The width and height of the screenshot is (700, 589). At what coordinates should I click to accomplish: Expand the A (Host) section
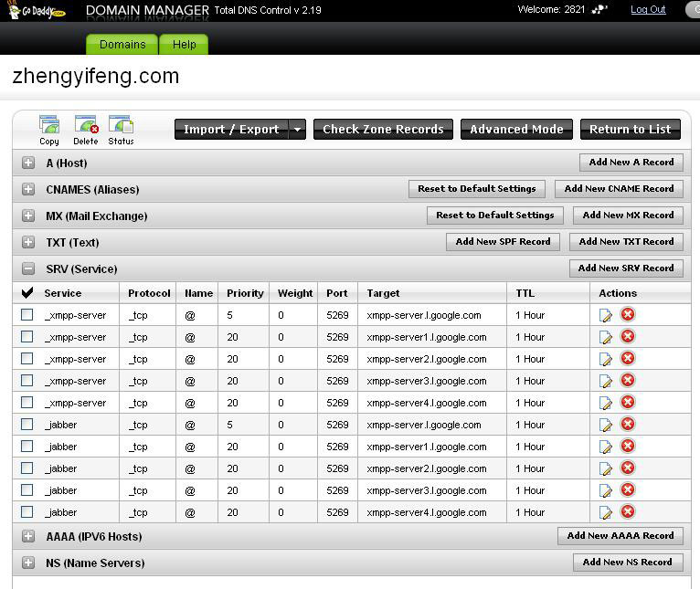coord(28,163)
